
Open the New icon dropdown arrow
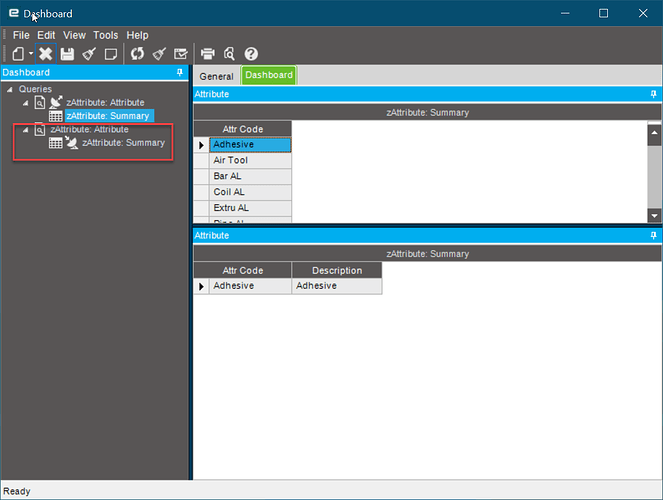pyautogui.click(x=31, y=54)
